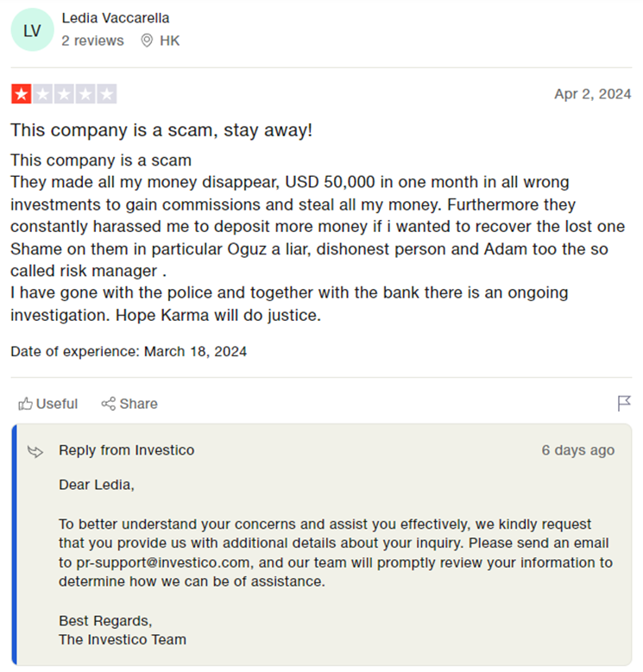Click the location pin icon
This screenshot has width=643, height=672.
pos(147,41)
